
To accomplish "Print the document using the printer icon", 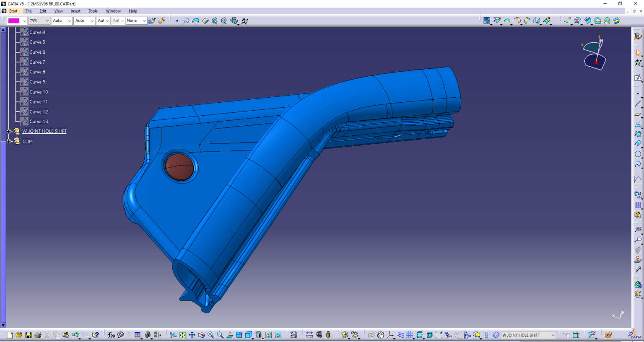I will (x=38, y=335).
